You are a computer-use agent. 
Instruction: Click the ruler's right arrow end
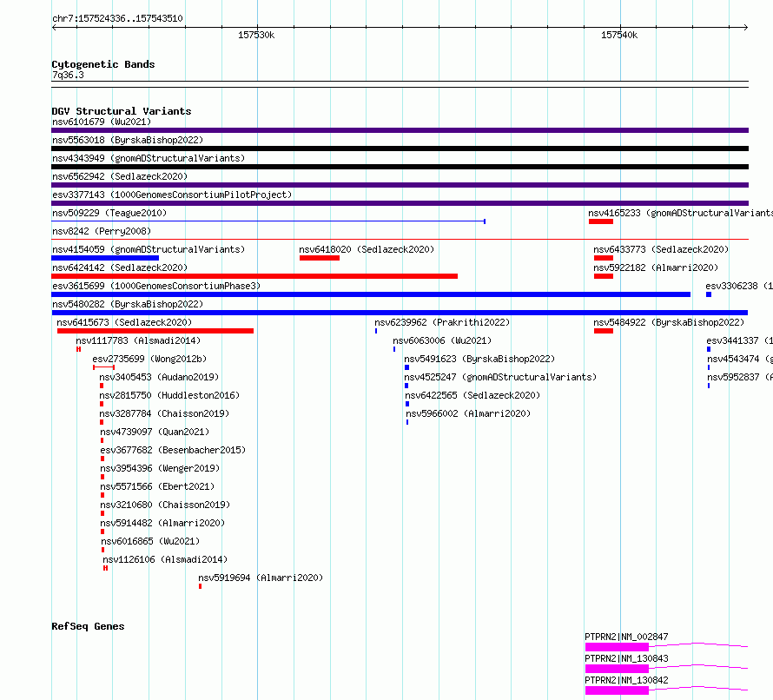pyautogui.click(x=746, y=28)
